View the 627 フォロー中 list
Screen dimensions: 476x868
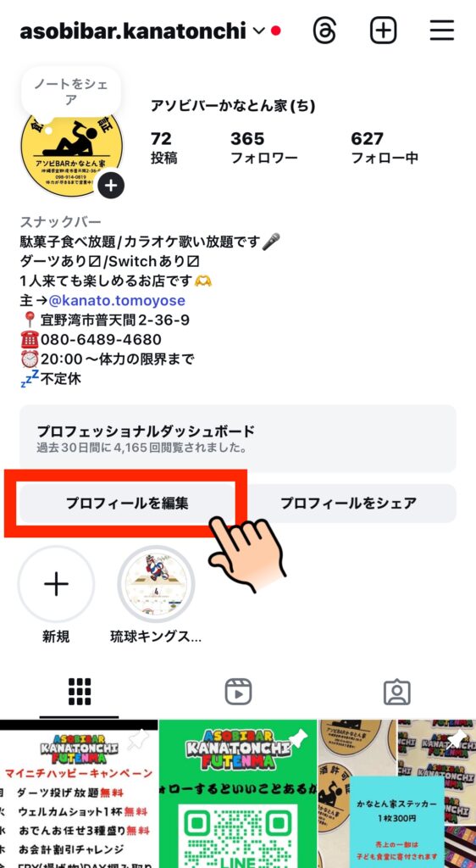coord(385,147)
